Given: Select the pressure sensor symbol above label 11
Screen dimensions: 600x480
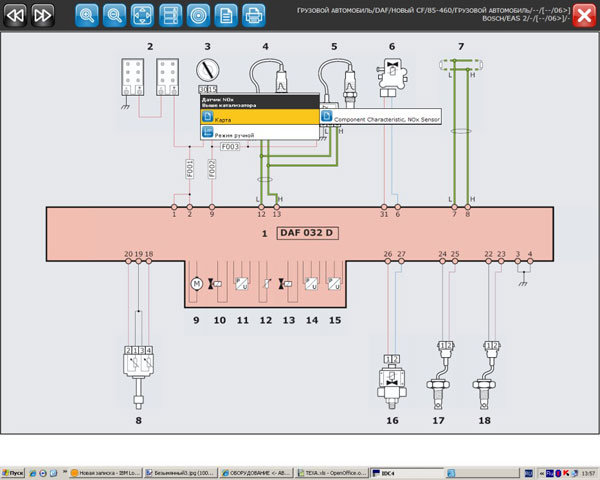Looking at the screenshot, I should [x=242, y=284].
